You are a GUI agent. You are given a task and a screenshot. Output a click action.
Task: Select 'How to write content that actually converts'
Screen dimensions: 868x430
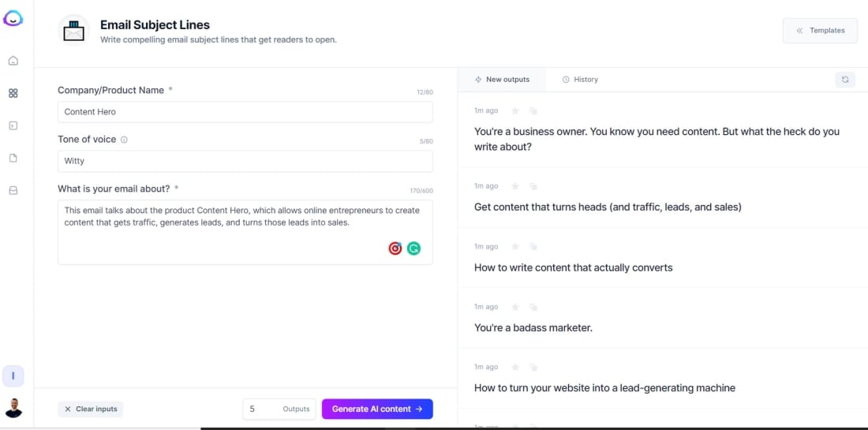574,267
